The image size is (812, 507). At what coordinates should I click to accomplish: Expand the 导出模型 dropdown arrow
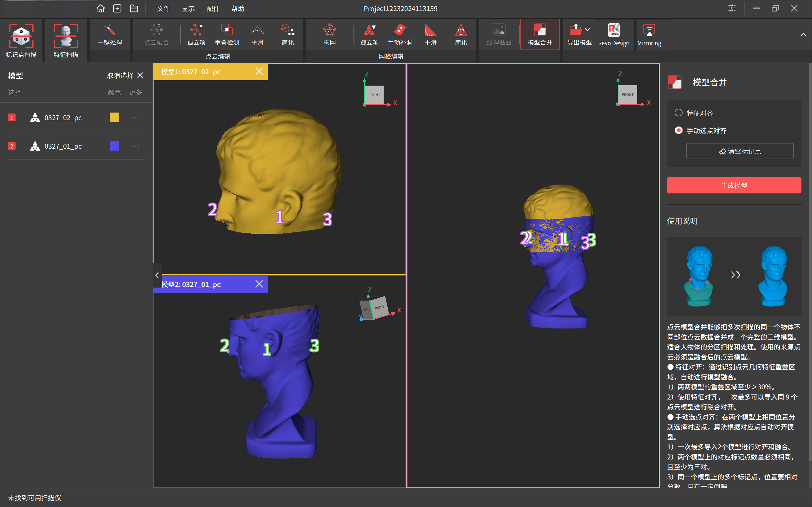(587, 29)
